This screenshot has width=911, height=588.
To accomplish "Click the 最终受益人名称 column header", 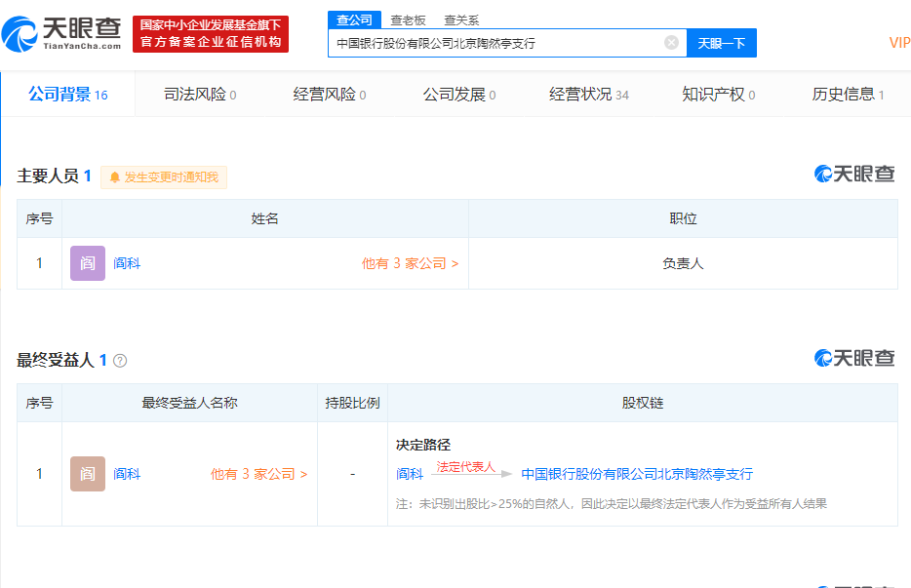I will [x=189, y=403].
